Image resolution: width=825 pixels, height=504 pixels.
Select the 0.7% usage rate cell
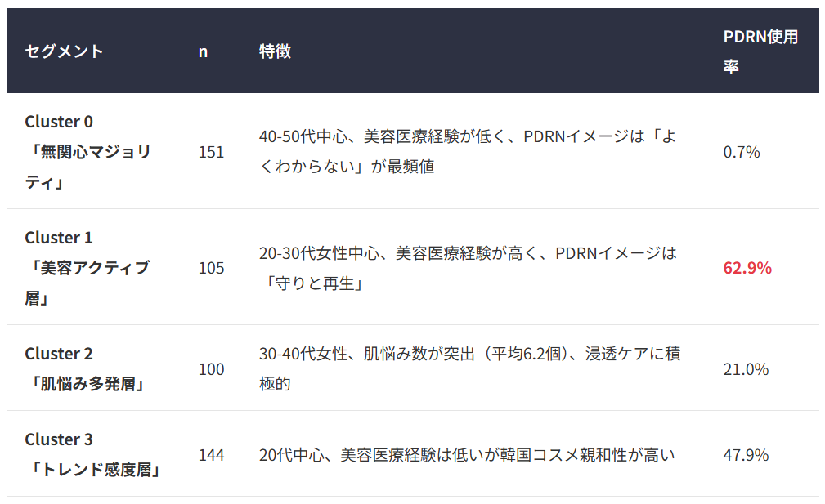[742, 152]
